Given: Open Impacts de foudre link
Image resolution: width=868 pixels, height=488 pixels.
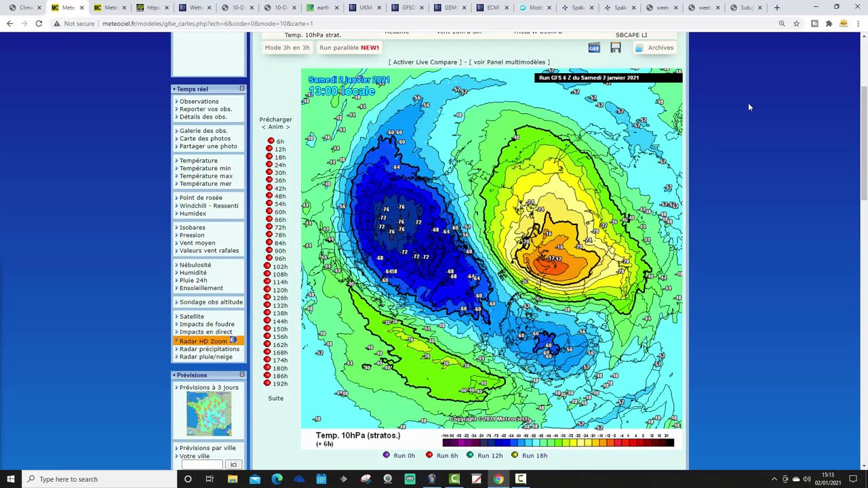Looking at the screenshot, I should tap(207, 324).
